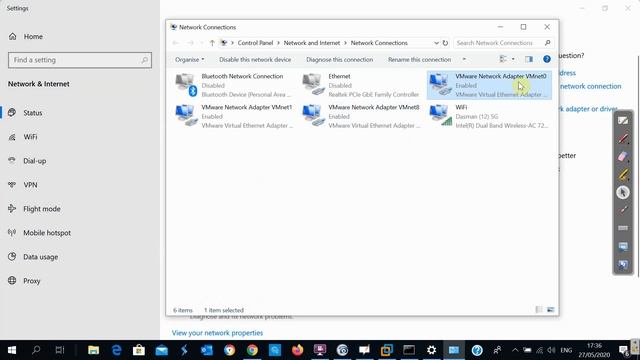Go up one level with the up arrow

(x=212, y=43)
